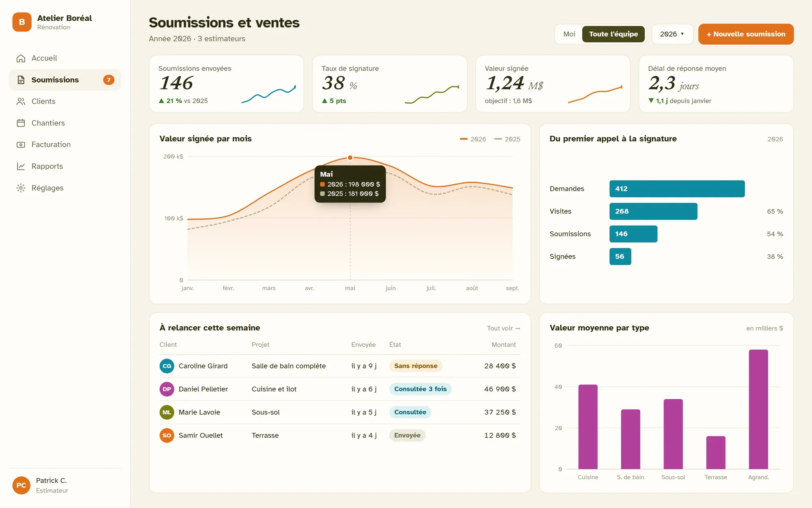Click the Sans réponse status badge
This screenshot has height=508, width=812.
[416, 366]
